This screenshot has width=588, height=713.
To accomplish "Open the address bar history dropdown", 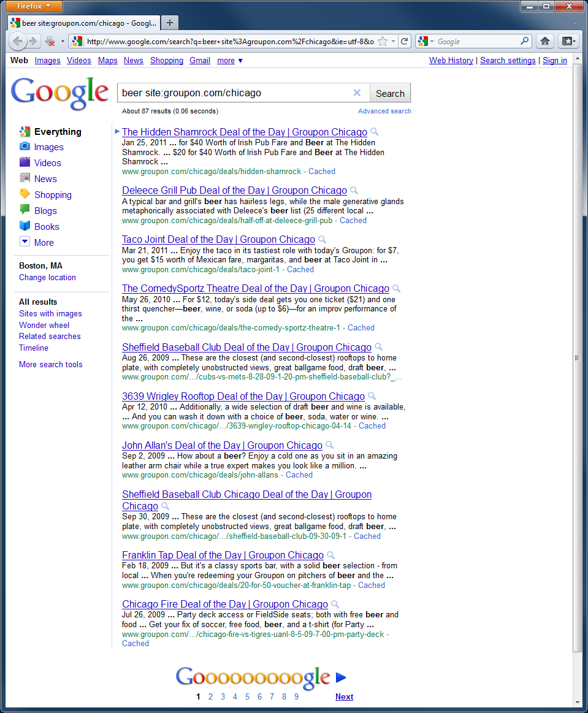I will (x=394, y=41).
